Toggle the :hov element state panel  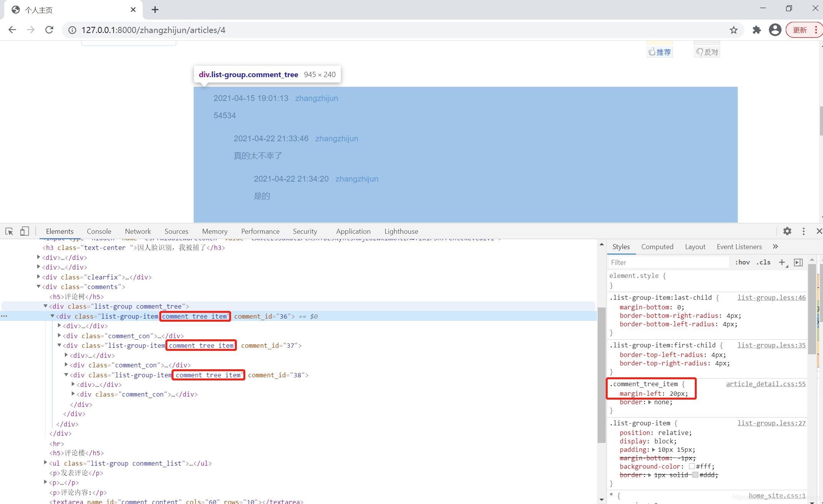tap(742, 262)
